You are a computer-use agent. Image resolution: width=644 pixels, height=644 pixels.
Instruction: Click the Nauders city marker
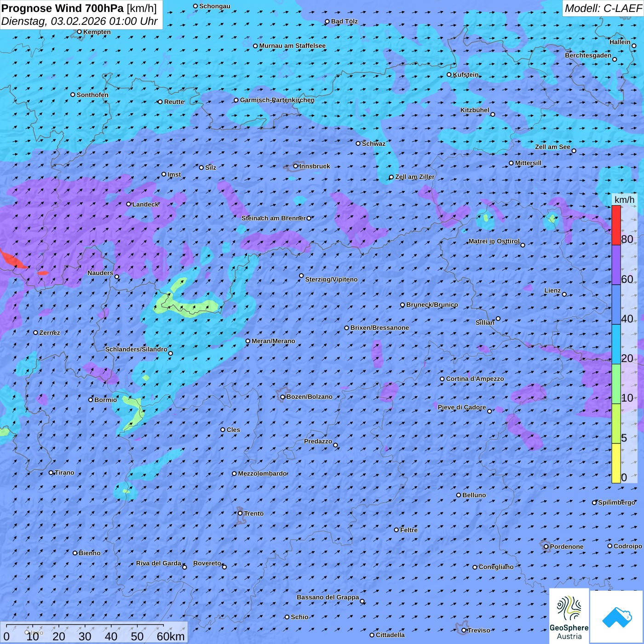point(117,277)
